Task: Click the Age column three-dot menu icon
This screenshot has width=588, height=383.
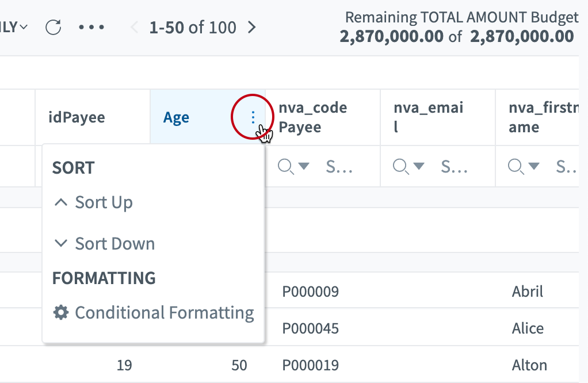Action: (253, 117)
